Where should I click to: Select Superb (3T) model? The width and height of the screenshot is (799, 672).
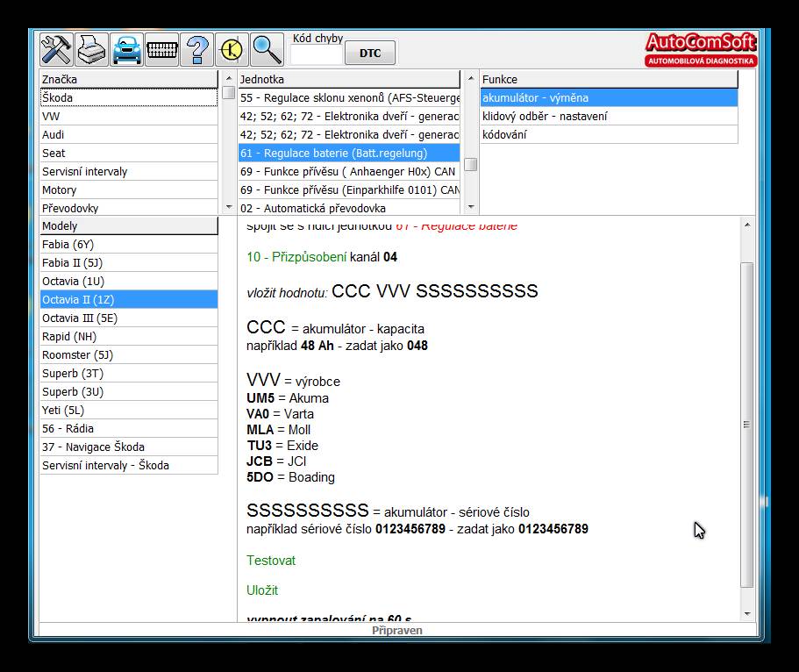pyautogui.click(x=129, y=373)
